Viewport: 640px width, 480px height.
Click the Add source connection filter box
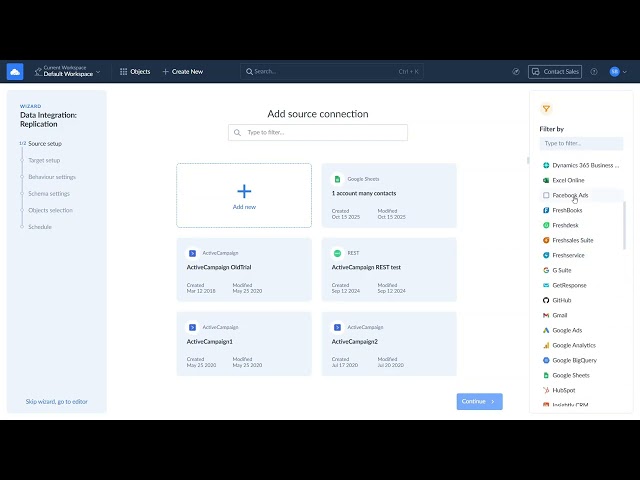318,133
